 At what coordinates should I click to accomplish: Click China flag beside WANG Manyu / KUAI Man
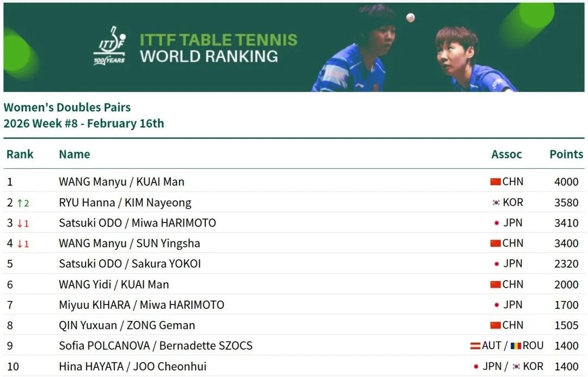click(x=495, y=182)
